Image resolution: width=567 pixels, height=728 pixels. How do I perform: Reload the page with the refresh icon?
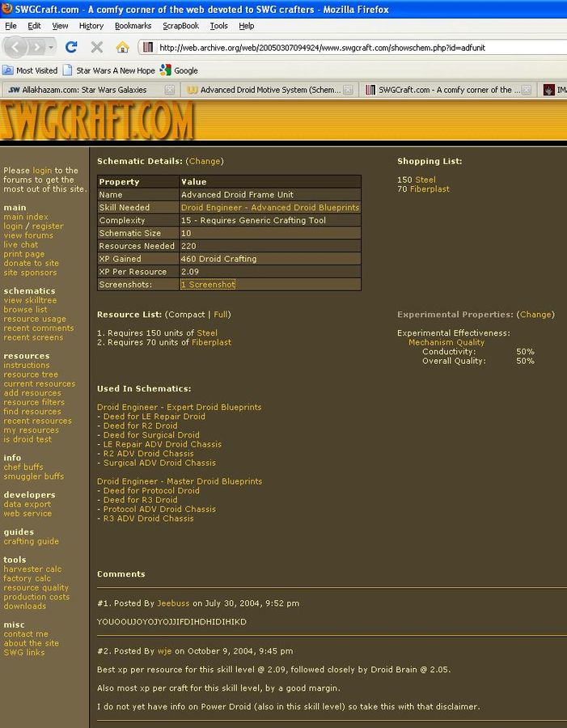point(71,47)
